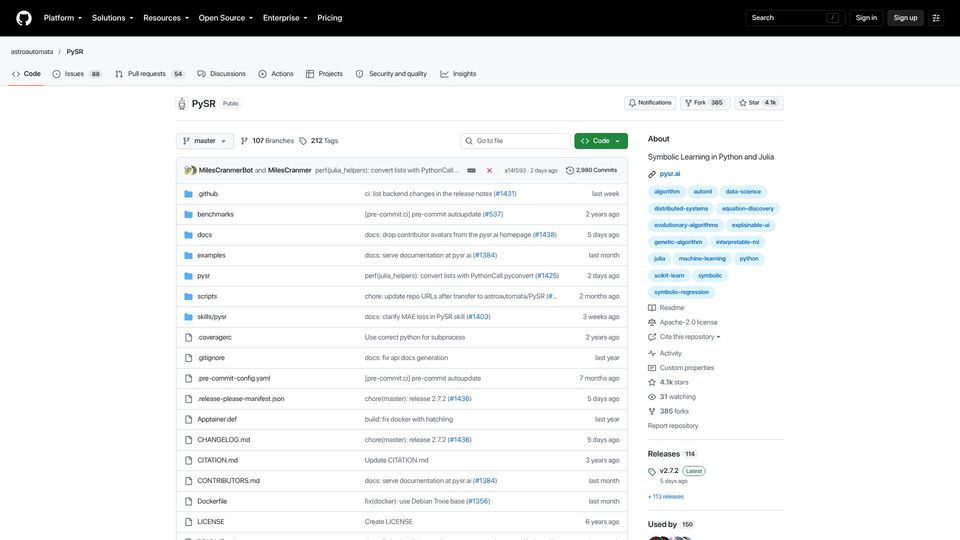The width and height of the screenshot is (960, 540).
Task: Open the pysr folder
Action: pos(203,276)
